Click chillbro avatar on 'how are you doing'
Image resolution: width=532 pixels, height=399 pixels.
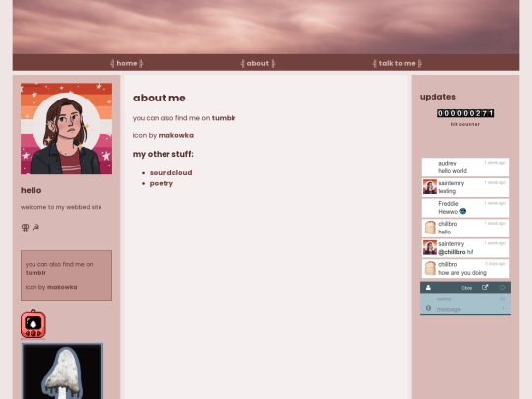click(430, 268)
